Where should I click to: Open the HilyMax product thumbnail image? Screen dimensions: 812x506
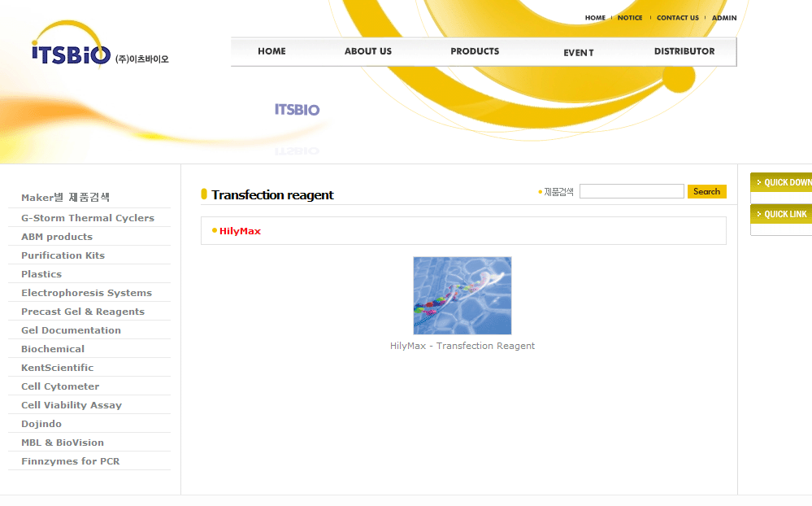(462, 295)
